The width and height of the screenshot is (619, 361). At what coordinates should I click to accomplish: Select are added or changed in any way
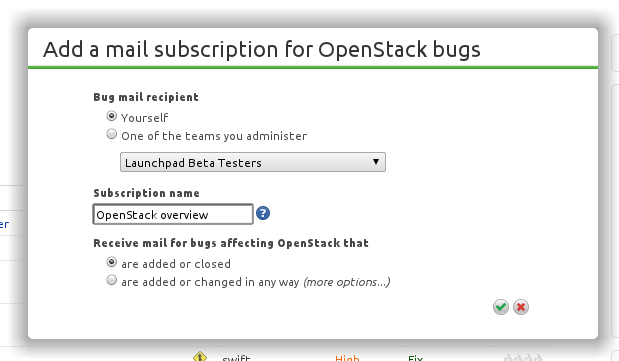click(x=112, y=280)
